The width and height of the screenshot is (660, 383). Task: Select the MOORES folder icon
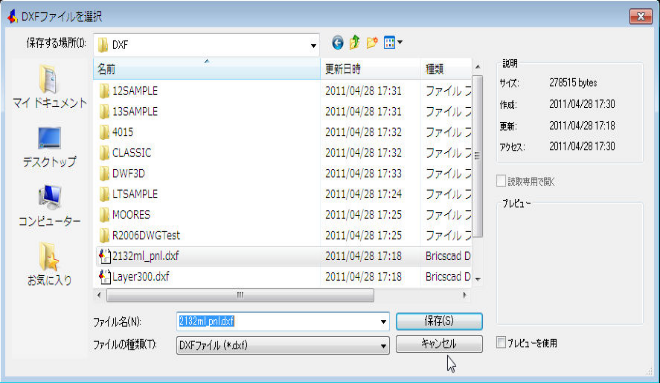tap(104, 215)
